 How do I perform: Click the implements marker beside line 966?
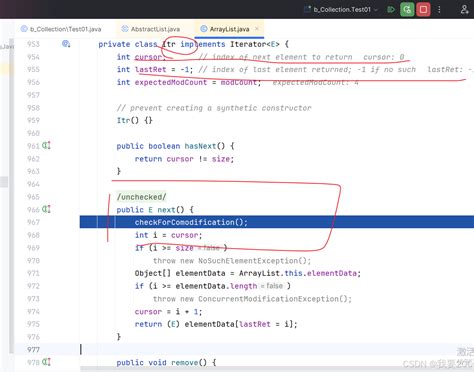[46, 209]
